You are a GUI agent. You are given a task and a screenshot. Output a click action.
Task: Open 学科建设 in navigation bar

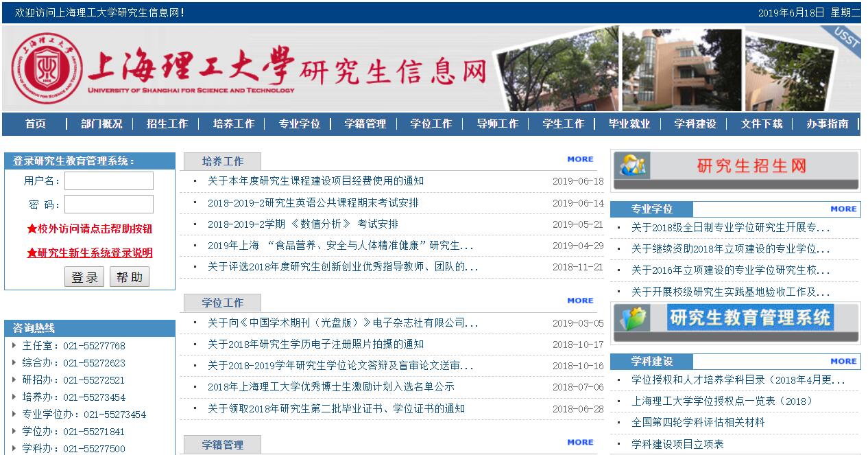[x=695, y=124]
